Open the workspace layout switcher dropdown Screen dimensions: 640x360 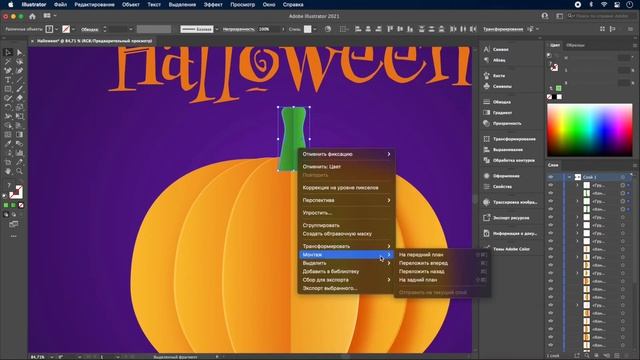[50, 16]
